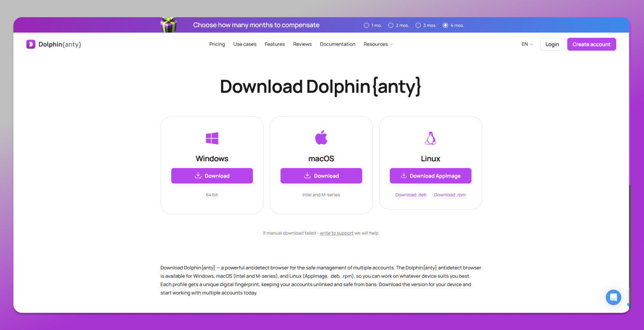Click Download AppImage for Linux

[431, 176]
